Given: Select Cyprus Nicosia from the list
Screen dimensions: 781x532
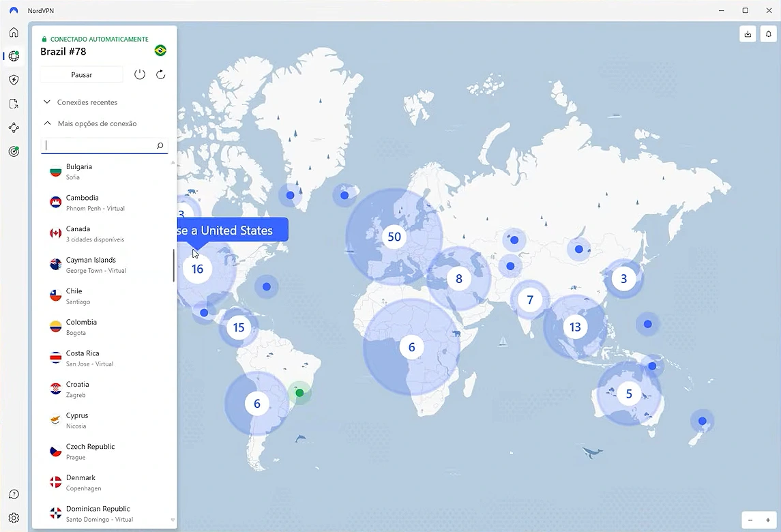Looking at the screenshot, I should point(104,420).
